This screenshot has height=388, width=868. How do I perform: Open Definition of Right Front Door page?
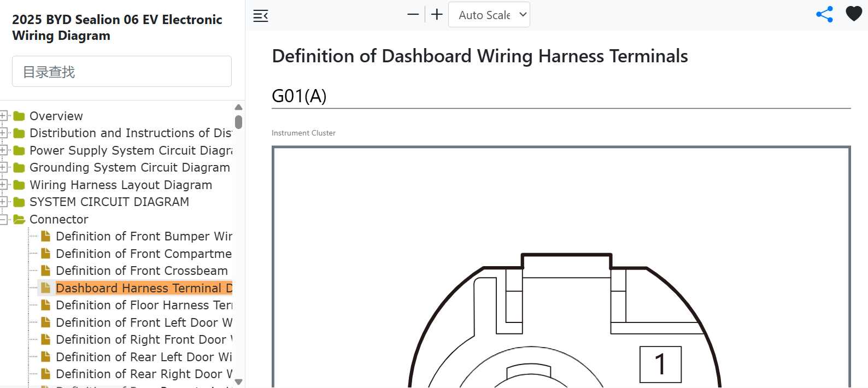tap(144, 339)
